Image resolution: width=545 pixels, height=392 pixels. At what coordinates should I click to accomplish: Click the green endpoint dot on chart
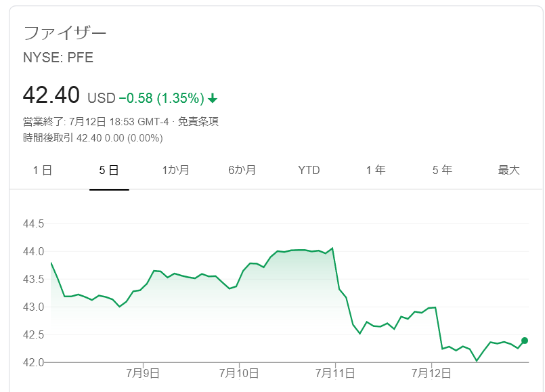click(525, 341)
